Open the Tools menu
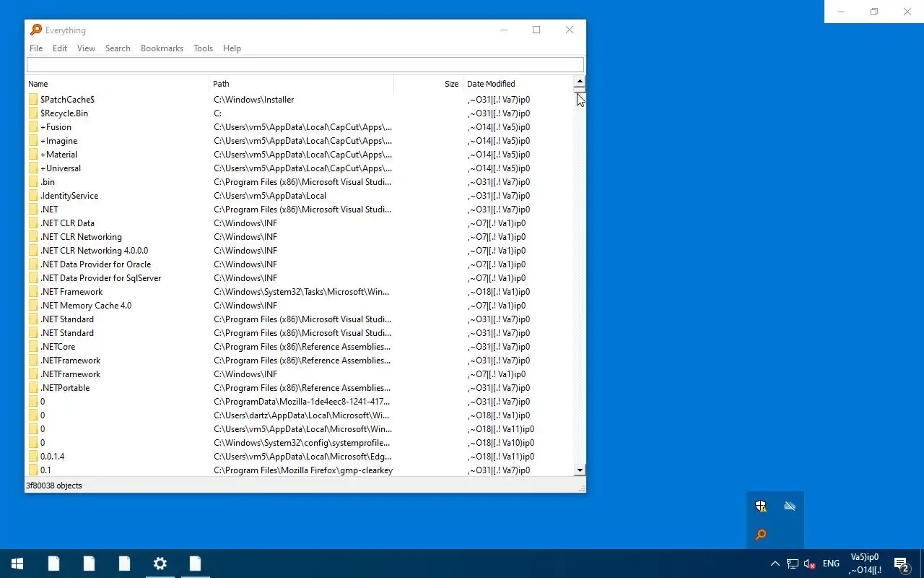The image size is (924, 578). pos(203,48)
